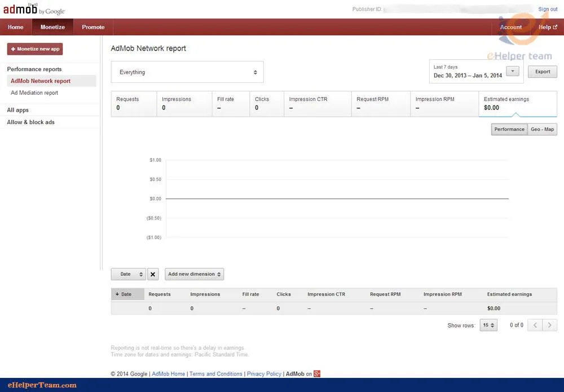Go to next page of rows
The image size is (564, 392).
(x=549, y=325)
